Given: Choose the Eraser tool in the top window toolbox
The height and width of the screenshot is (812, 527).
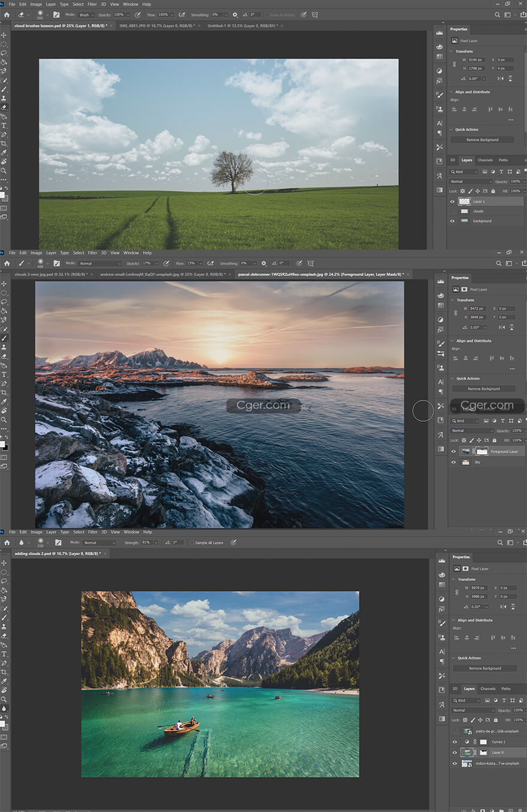Looking at the screenshot, I should click(x=4, y=107).
